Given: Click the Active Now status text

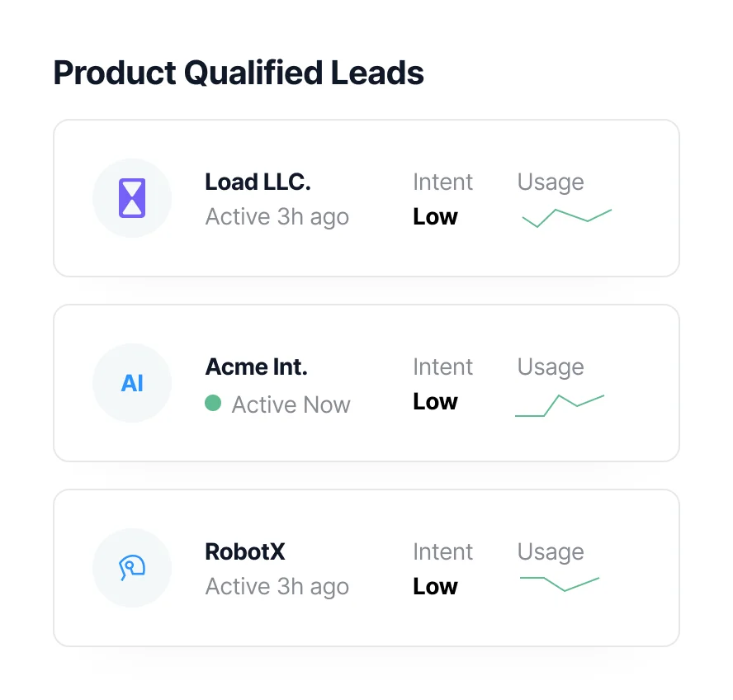Looking at the screenshot, I should (291, 404).
